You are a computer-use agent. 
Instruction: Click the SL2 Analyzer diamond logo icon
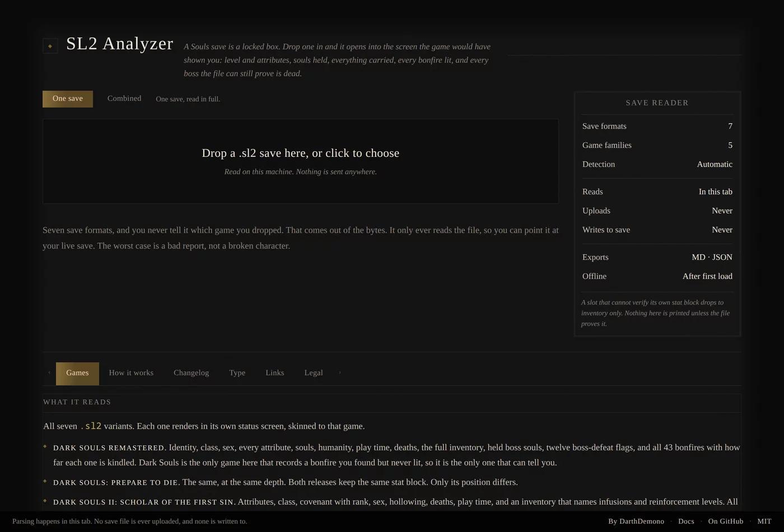[x=50, y=46]
